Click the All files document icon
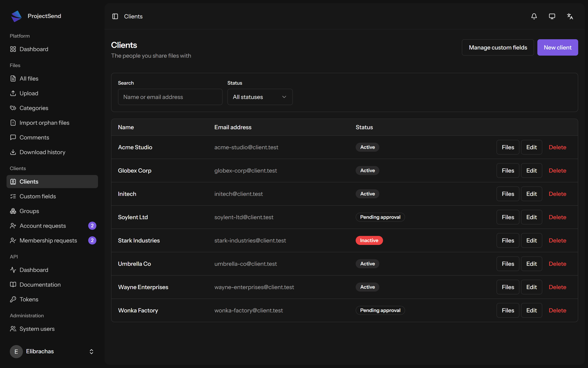 (x=13, y=79)
